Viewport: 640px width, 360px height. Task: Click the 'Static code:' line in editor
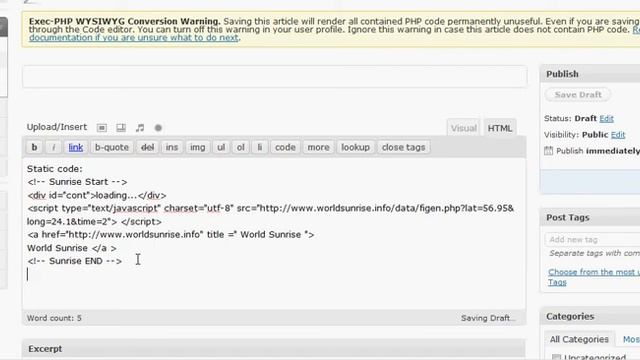[x=55, y=169]
